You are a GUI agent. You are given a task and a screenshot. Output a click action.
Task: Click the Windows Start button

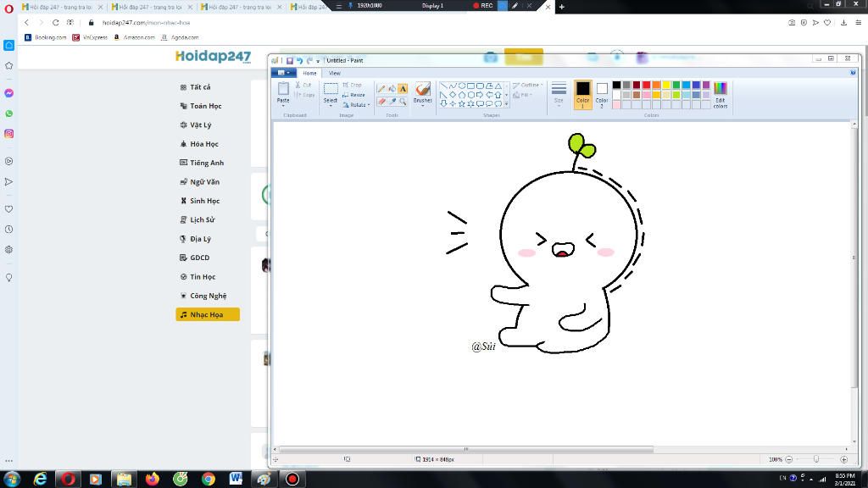point(12,479)
